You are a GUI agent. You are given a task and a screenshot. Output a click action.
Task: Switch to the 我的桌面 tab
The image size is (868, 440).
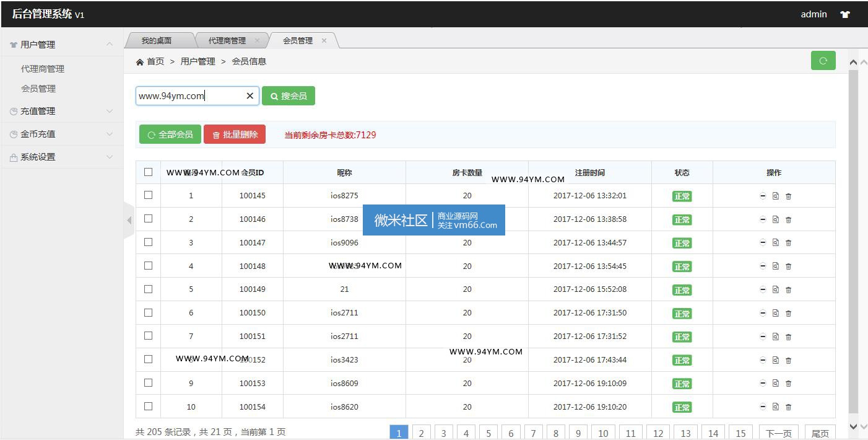coord(157,40)
